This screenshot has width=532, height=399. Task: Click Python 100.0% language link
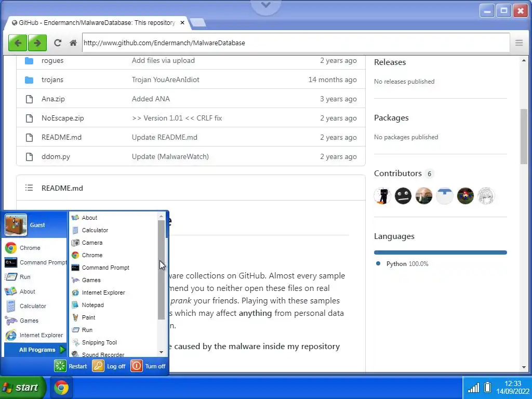pos(407,263)
